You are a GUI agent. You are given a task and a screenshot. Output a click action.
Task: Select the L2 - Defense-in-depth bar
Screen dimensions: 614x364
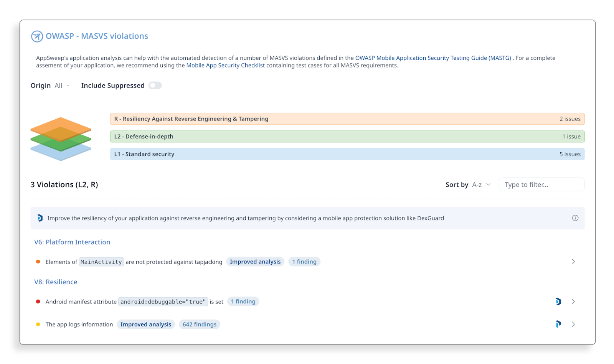(347, 137)
